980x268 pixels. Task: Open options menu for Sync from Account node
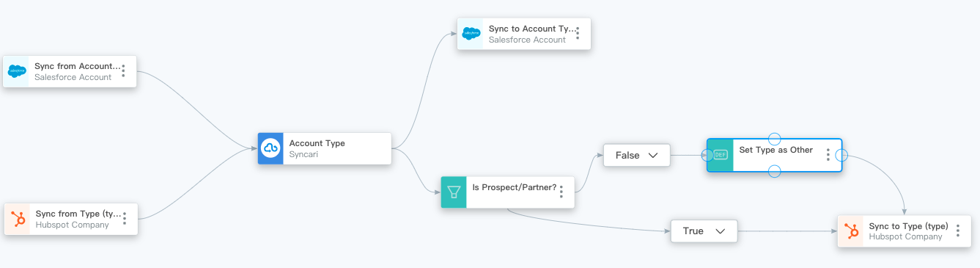click(123, 70)
